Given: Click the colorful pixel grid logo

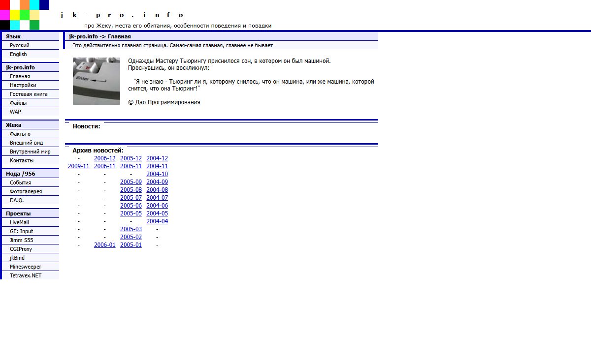Looking at the screenshot, I should 24,15.
